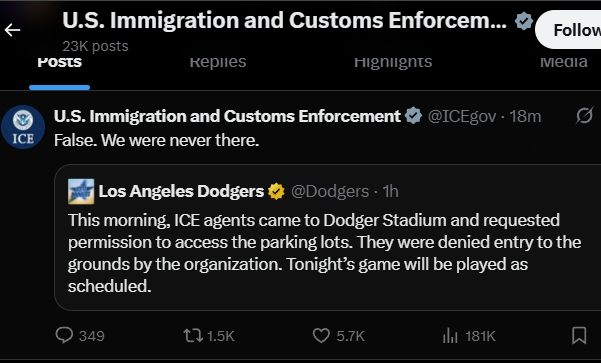The height and width of the screenshot is (363, 601).
Task: Select the Posts tab
Action: click(59, 62)
